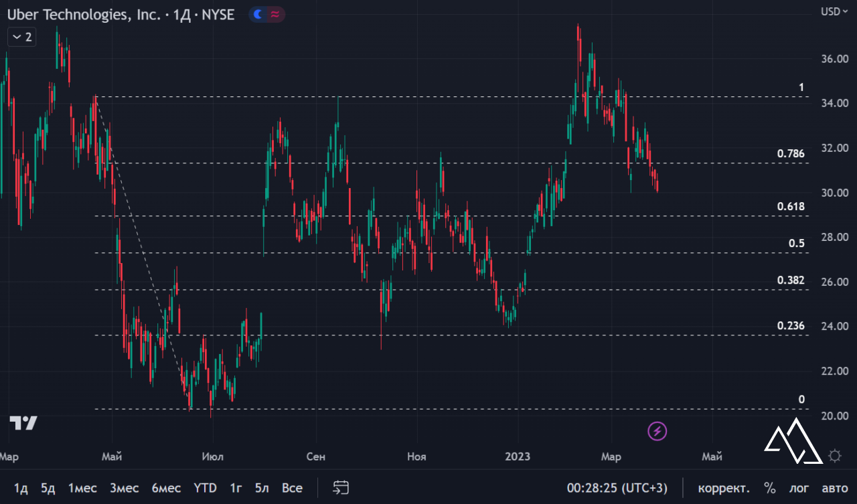Click the Июл label on time axis
This screenshot has width=857, height=504.
(x=212, y=456)
